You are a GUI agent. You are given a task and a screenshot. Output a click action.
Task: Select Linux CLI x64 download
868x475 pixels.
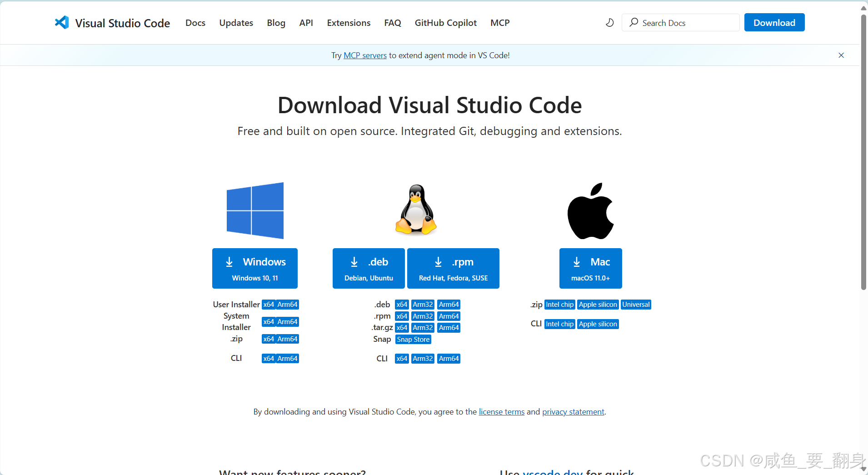pos(402,359)
